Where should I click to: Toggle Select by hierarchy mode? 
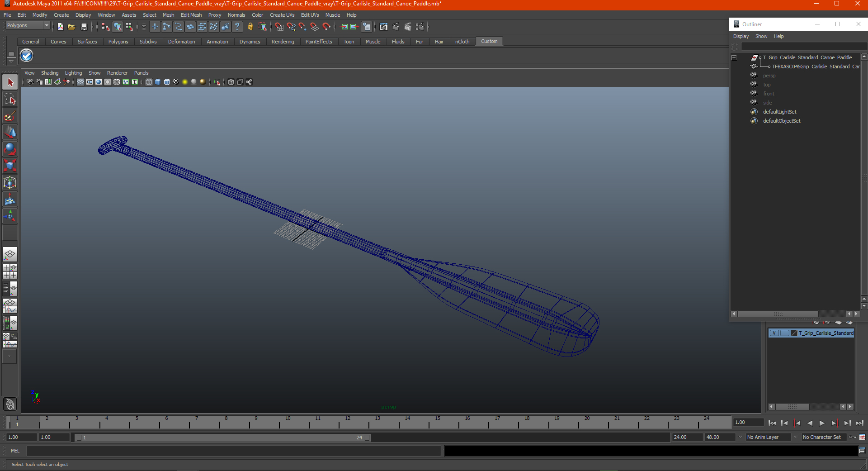click(x=106, y=27)
